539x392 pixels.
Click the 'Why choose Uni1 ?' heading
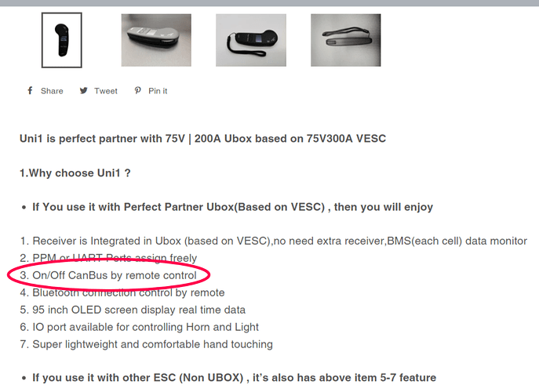[75, 172]
